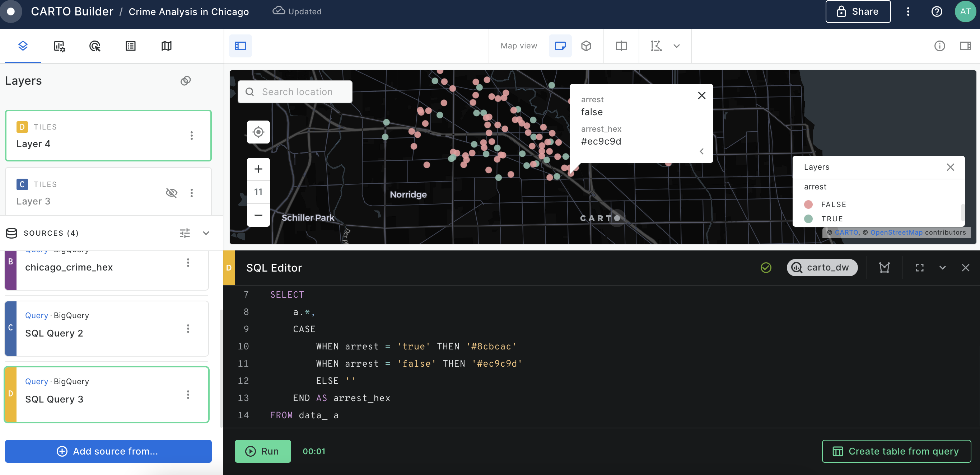The height and width of the screenshot is (475, 980).
Task: Click the legend panel scrollbar
Action: (962, 213)
